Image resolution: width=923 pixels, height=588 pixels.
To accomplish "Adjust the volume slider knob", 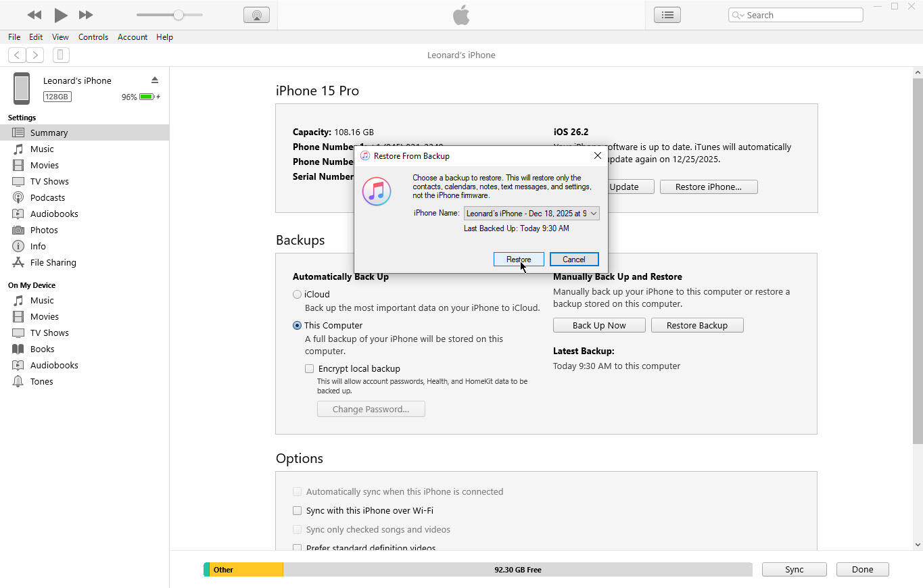I will (179, 15).
